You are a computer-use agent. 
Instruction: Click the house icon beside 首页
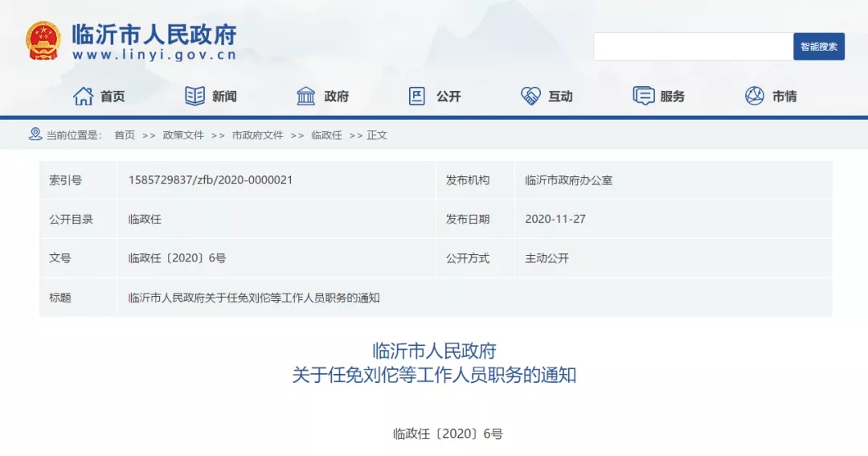(83, 96)
